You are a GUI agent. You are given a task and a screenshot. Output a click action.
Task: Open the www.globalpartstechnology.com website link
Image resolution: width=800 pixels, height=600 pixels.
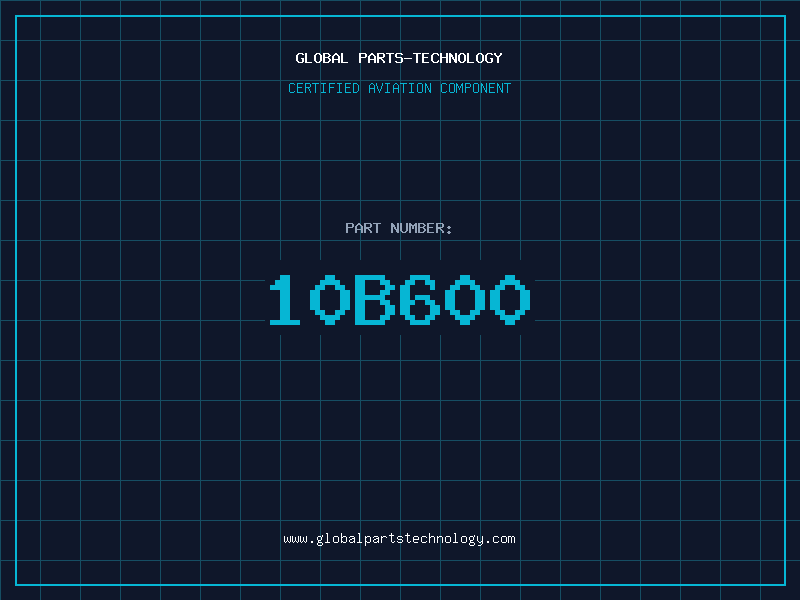coord(399,539)
